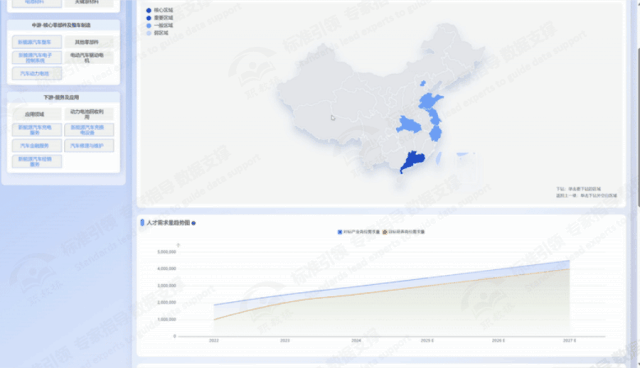Screen dimensions: 640x368
Task: Click the small blue Beijing region on map
Action: click(x=423, y=83)
